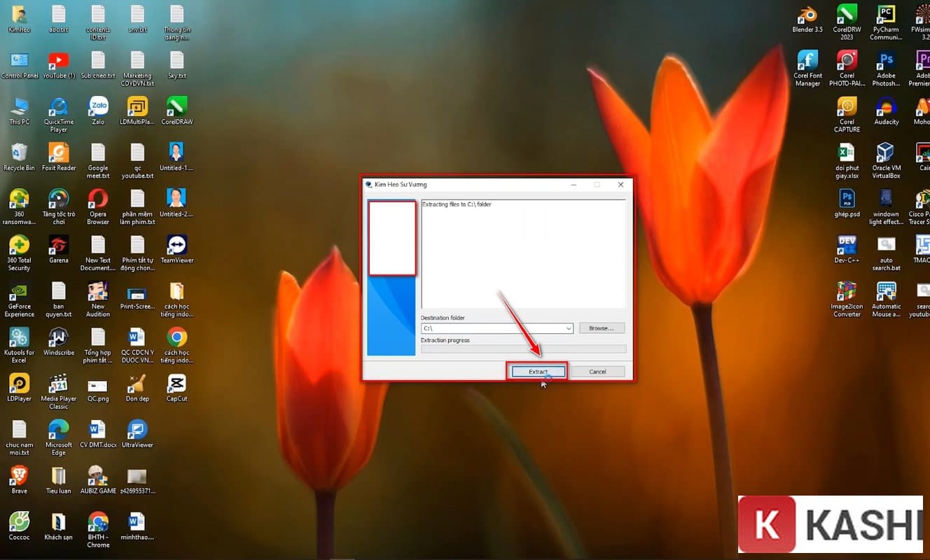Open the Browse... folder picker
Image resolution: width=930 pixels, height=560 pixels.
[x=601, y=328]
